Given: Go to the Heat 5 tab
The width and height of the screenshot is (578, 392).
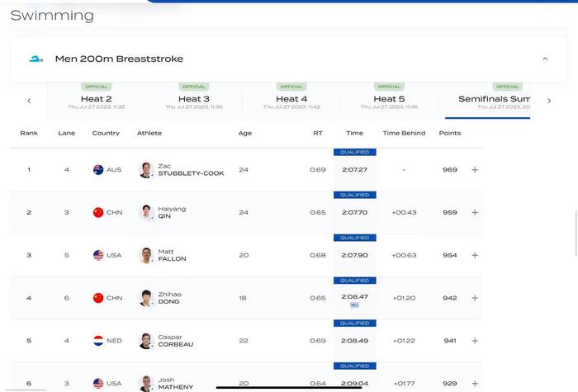Looking at the screenshot, I should coord(389,99).
